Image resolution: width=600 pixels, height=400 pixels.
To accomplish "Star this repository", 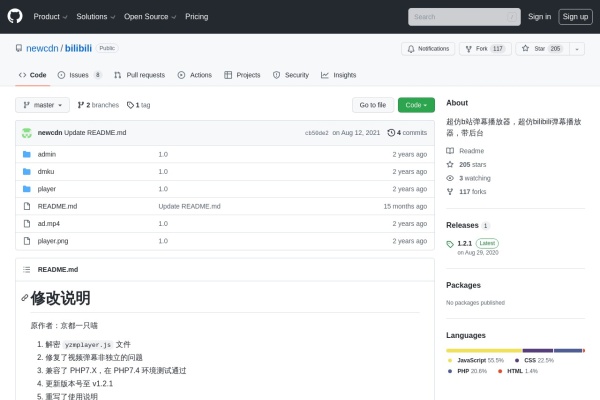I will pyautogui.click(x=541, y=48).
